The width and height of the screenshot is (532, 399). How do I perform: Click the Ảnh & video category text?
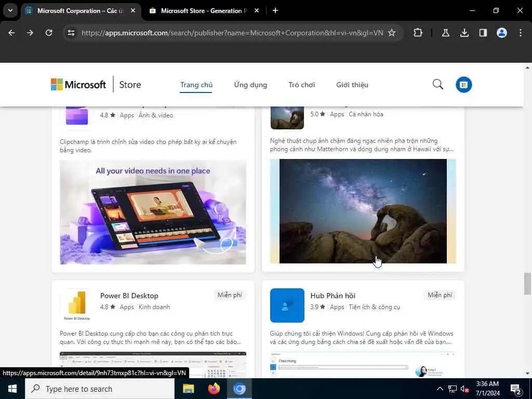tap(156, 115)
